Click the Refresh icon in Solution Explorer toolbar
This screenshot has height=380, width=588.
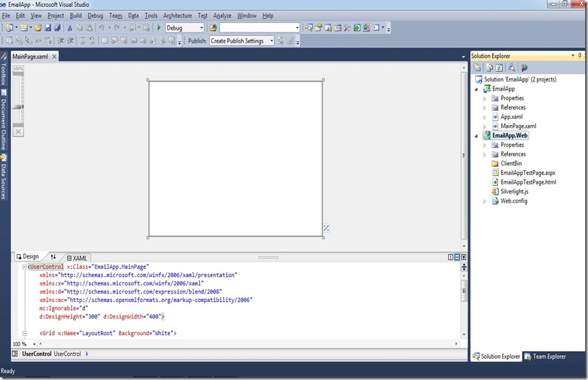499,68
